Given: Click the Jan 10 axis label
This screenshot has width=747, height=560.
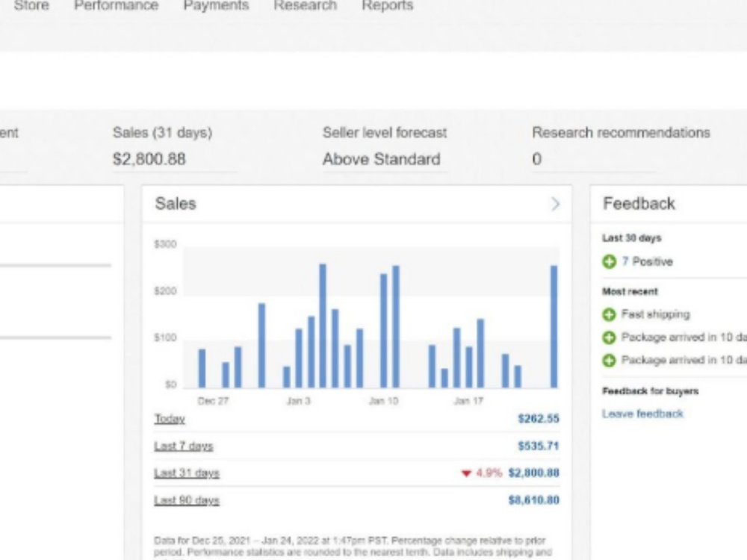Looking at the screenshot, I should (x=383, y=401).
